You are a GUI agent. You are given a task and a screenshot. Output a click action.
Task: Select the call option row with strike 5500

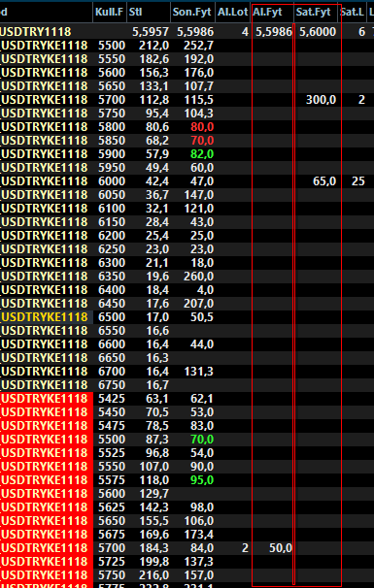point(187,46)
